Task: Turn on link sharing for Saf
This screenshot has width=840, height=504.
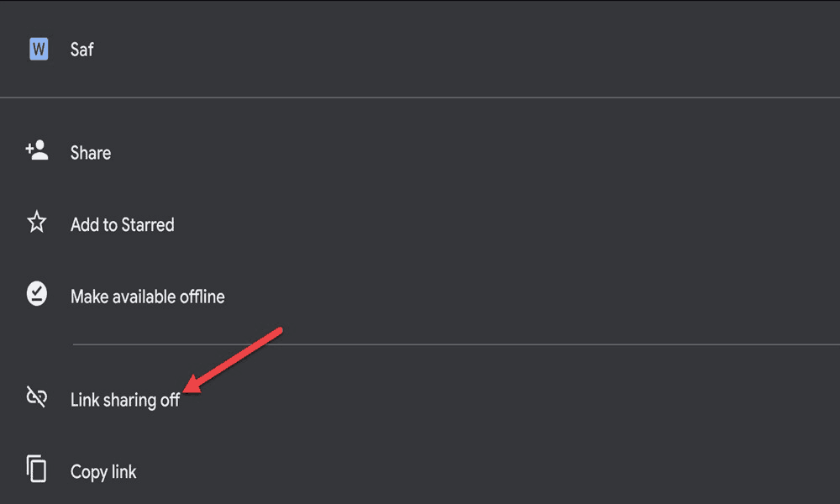Action: point(420,400)
